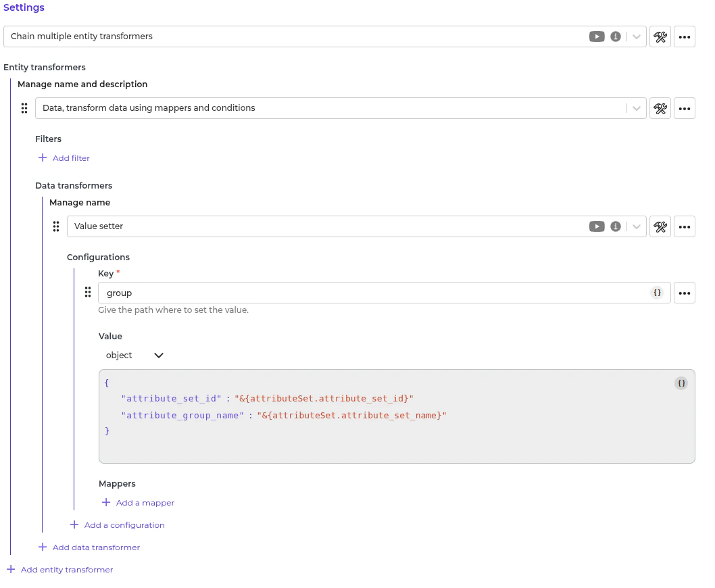
Task: Select the Value setter field text
Action: [99, 226]
